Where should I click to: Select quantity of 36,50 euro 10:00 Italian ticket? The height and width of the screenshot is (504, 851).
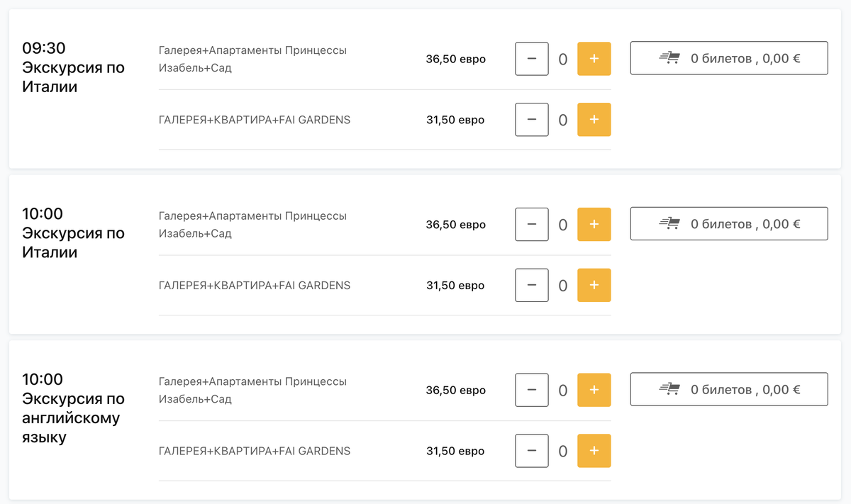(x=563, y=225)
